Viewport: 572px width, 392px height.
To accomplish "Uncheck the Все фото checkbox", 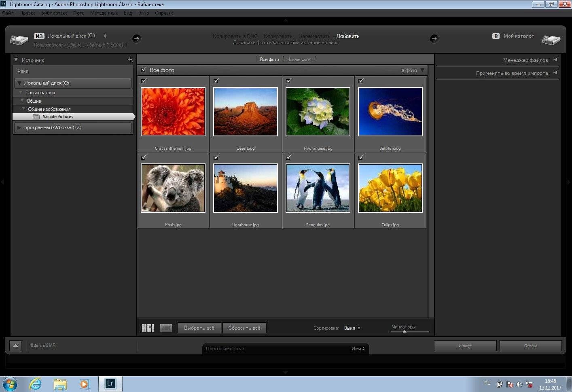I will (144, 70).
